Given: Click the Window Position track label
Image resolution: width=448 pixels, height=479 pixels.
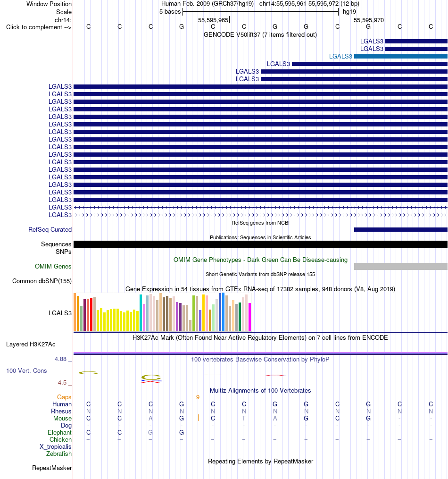Looking at the screenshot, I should (49, 4).
